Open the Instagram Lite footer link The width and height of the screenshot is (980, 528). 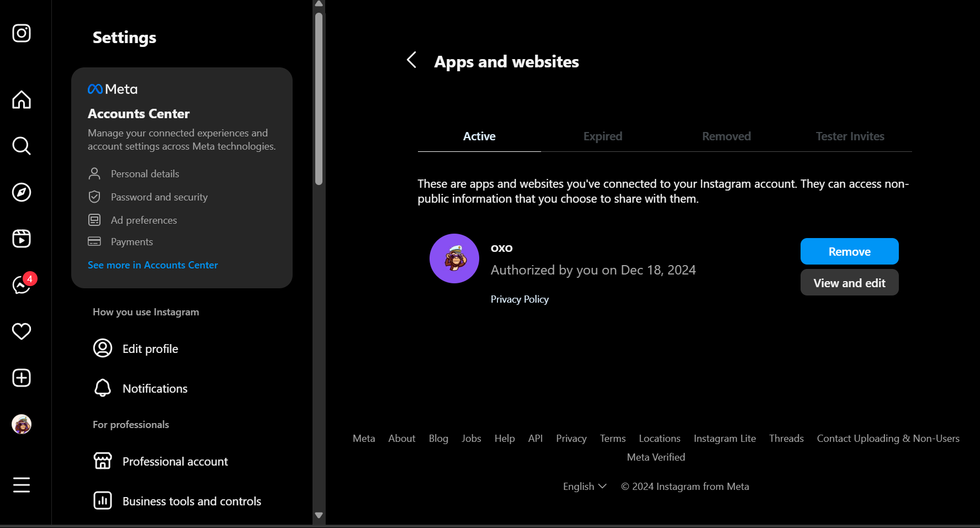725,439
